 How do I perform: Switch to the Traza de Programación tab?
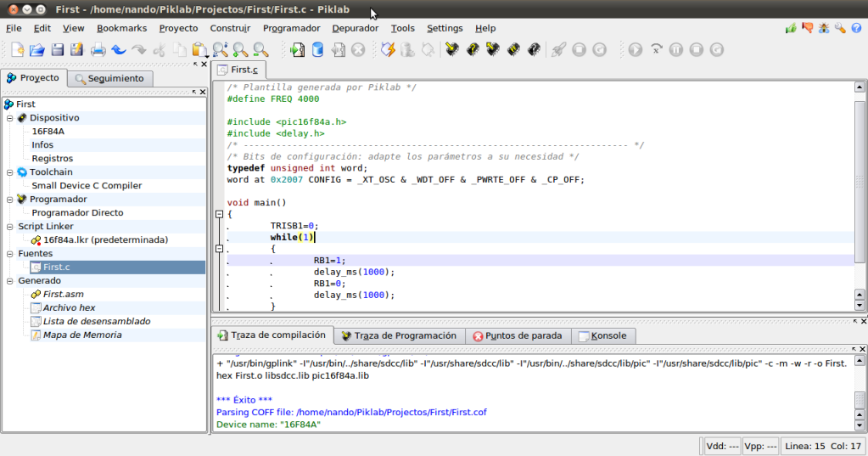point(399,335)
